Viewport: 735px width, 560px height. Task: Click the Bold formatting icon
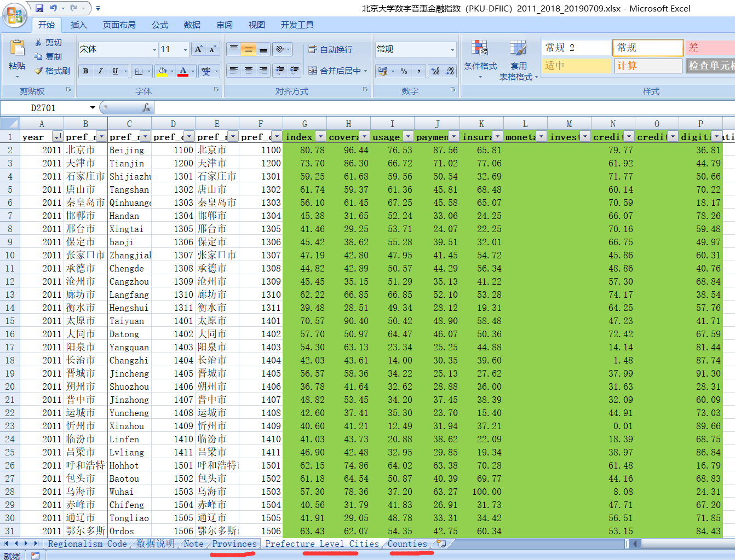tap(86, 71)
